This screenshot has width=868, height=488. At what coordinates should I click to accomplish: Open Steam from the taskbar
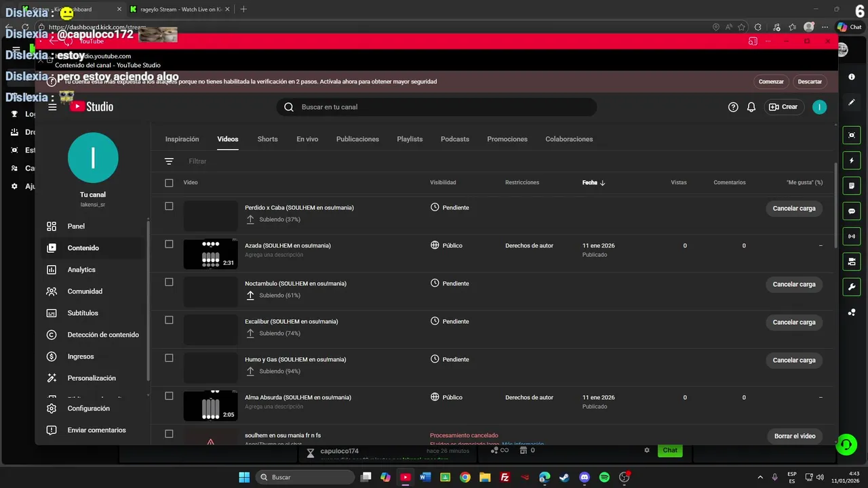[564, 477]
